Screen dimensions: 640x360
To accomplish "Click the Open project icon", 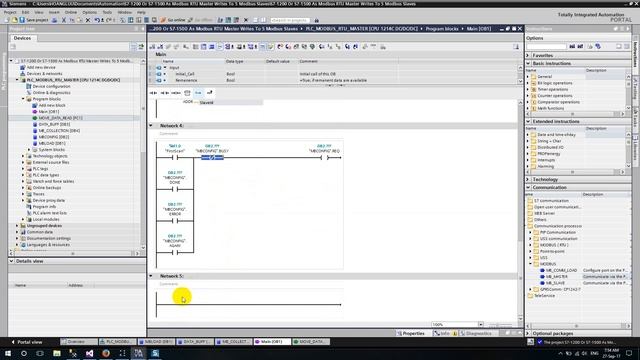I will click(14, 20).
